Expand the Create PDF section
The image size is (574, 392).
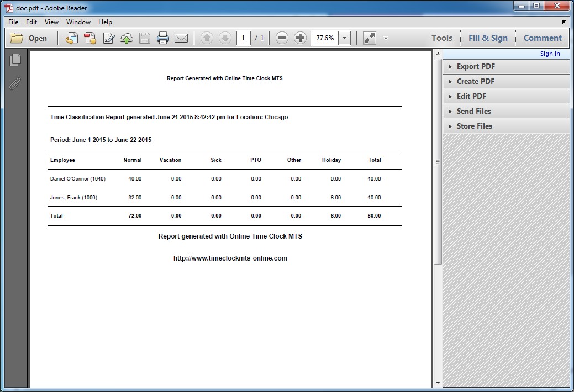coord(506,81)
